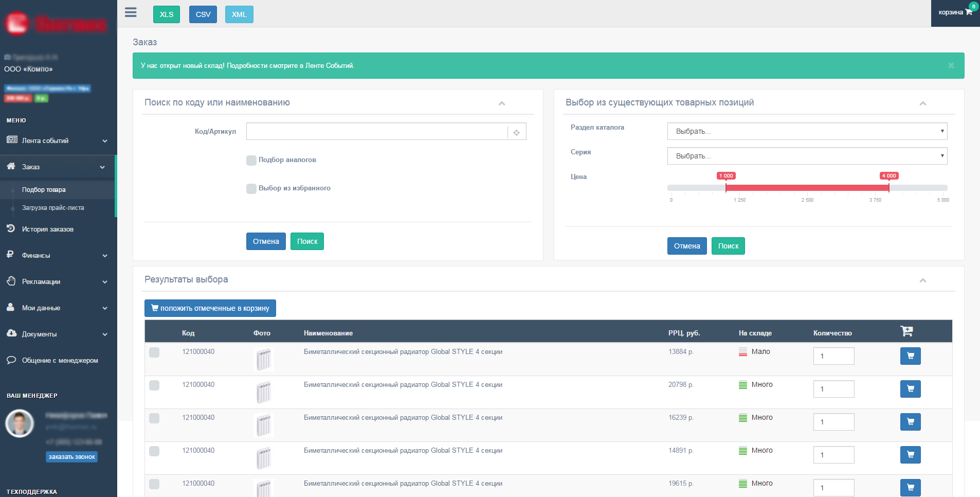Click the Код/Артикул input field
The width and height of the screenshot is (980, 497).
point(377,131)
